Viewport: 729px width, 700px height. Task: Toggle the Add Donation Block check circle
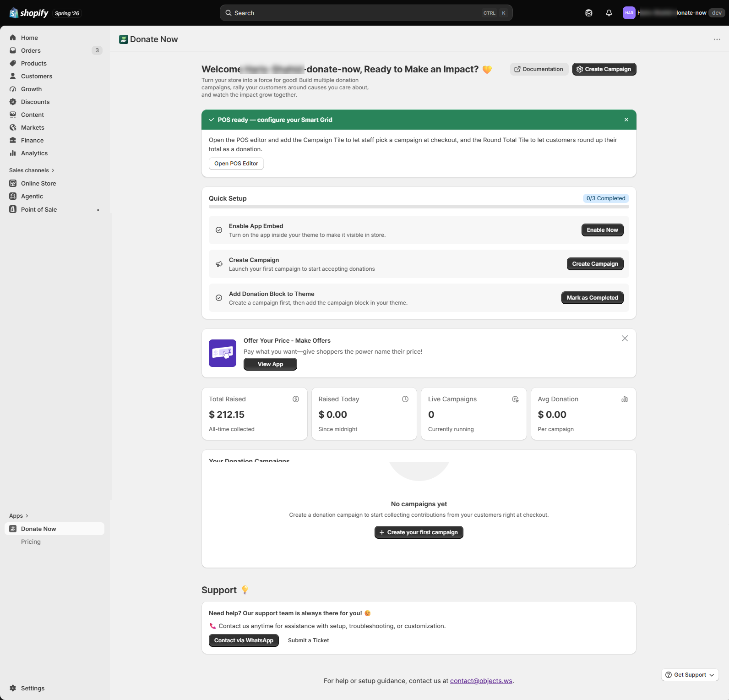click(x=219, y=298)
